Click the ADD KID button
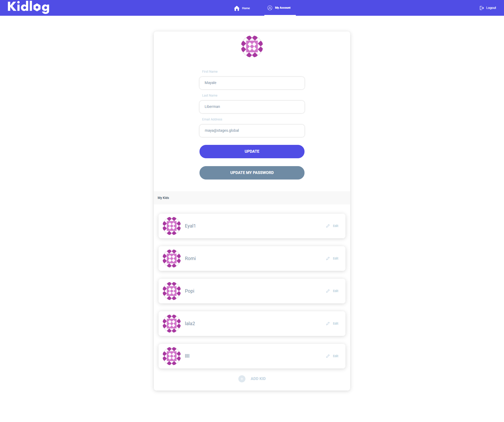 click(x=252, y=378)
